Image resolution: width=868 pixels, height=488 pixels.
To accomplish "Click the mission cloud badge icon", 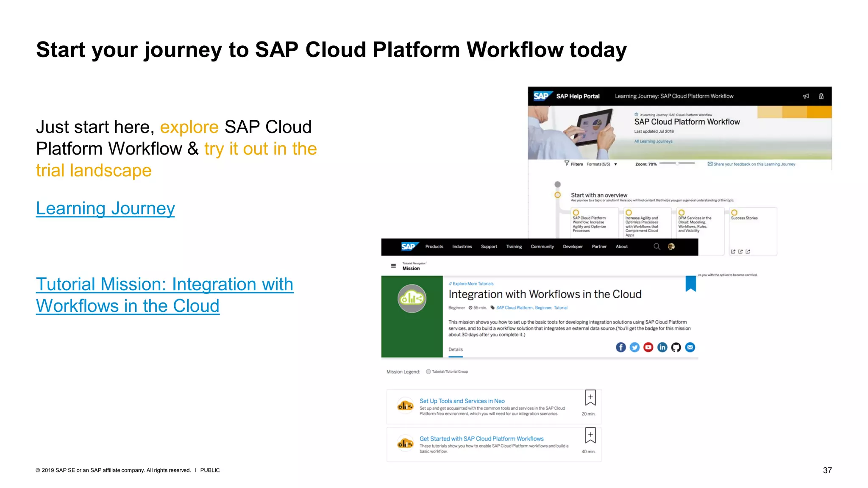I will click(412, 299).
